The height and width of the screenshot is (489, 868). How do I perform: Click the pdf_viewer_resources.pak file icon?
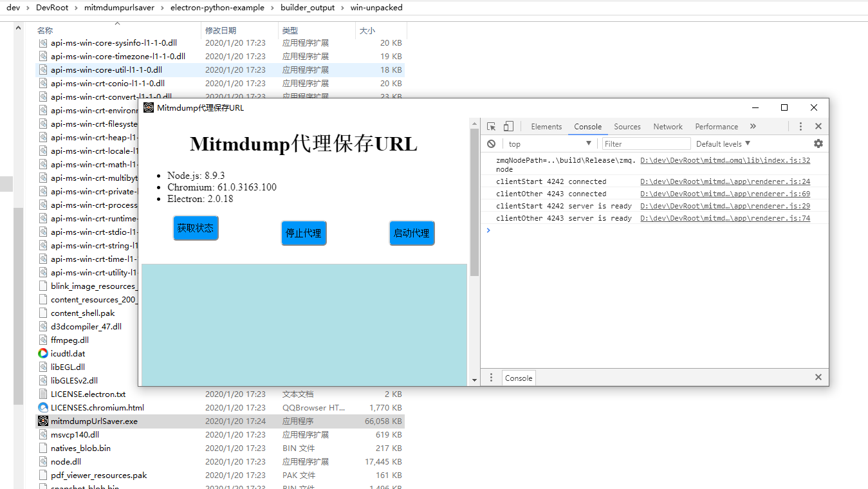[x=43, y=475]
